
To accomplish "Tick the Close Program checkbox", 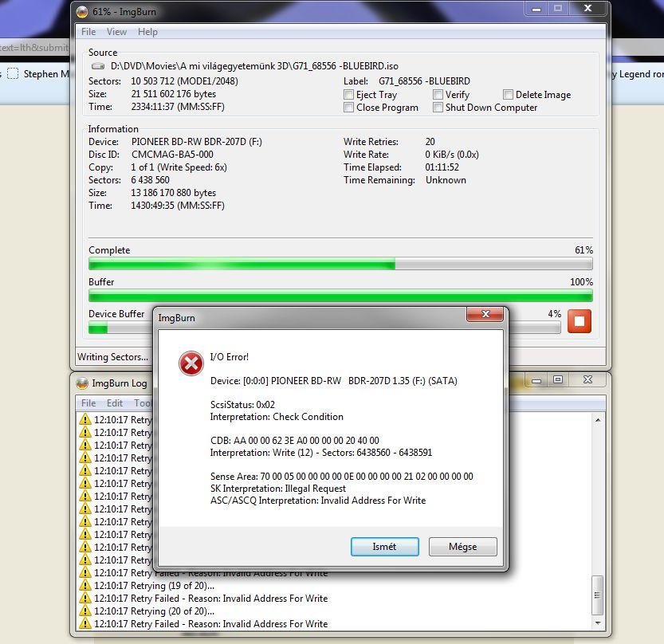I will coord(348,107).
